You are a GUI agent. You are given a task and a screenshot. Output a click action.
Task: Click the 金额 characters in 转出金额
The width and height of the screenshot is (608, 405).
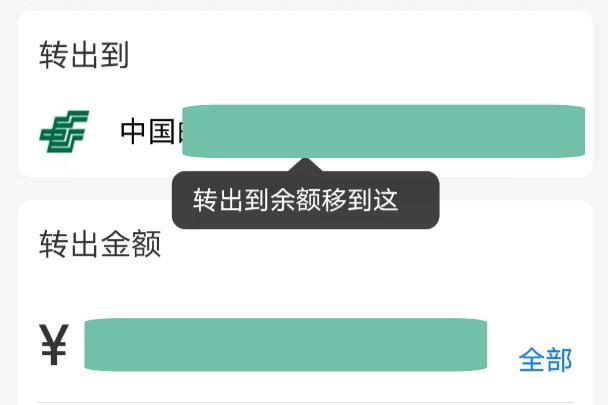(x=130, y=245)
